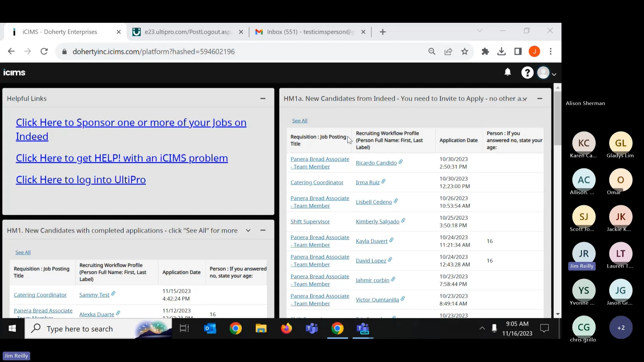Open Microsoft Teams from the taskbar
Screen dimensions: 644x362
point(312,328)
